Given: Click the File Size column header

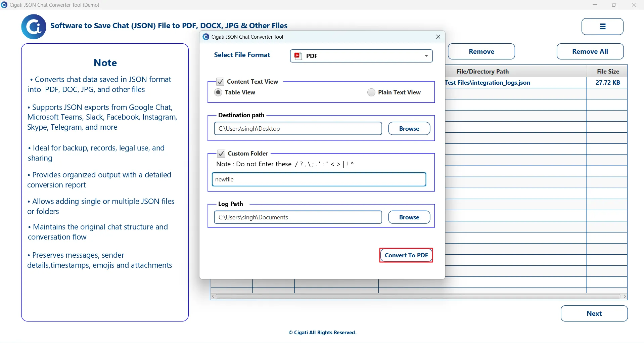Looking at the screenshot, I should click(607, 72).
